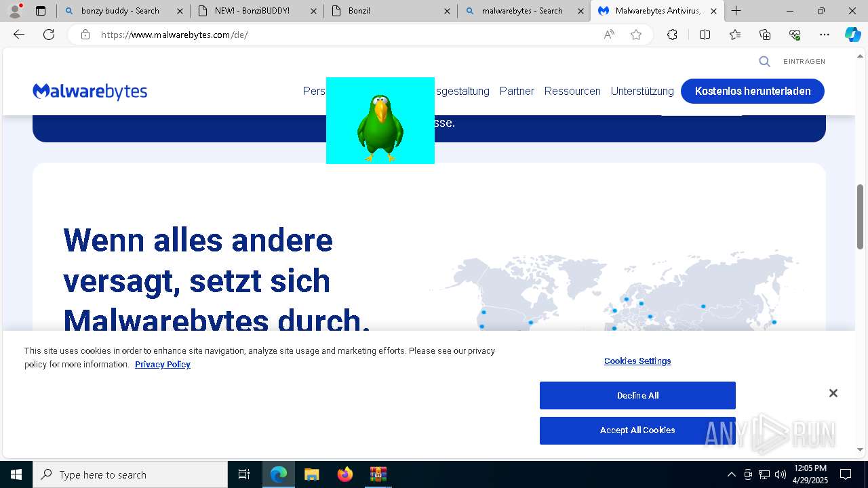868x488 pixels.
Task: Close the 'NEW! - BonziBUDDY!' tab
Action: point(313,11)
